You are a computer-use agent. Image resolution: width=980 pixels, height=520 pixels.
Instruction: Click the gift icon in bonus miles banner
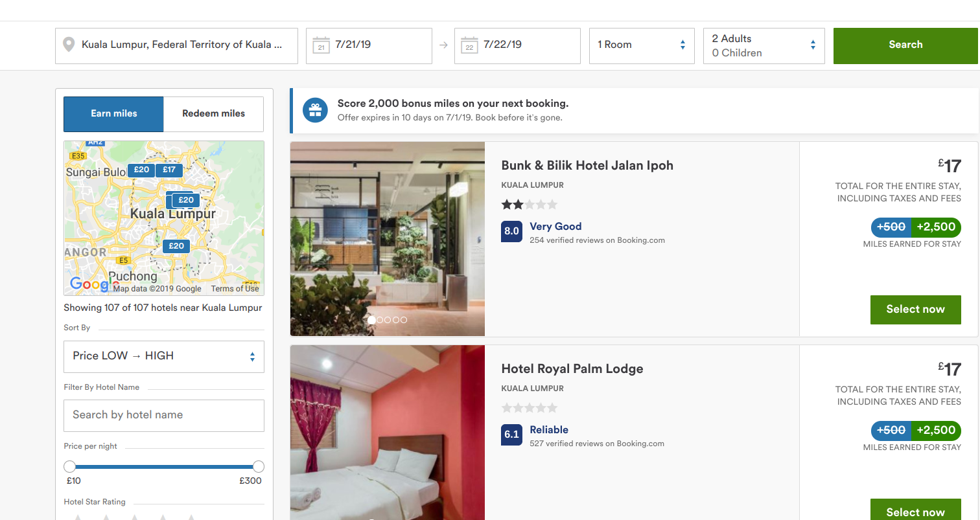pyautogui.click(x=315, y=110)
